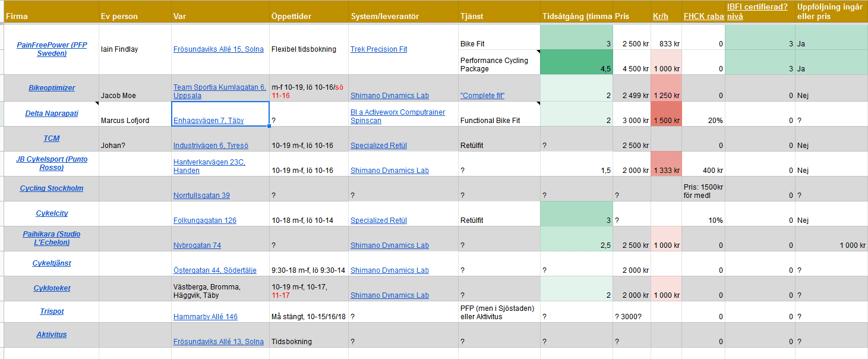Select the PFP (men i Sjöstaden) eller Aktivitus cell
The width and height of the screenshot is (868, 359).
pos(499,311)
